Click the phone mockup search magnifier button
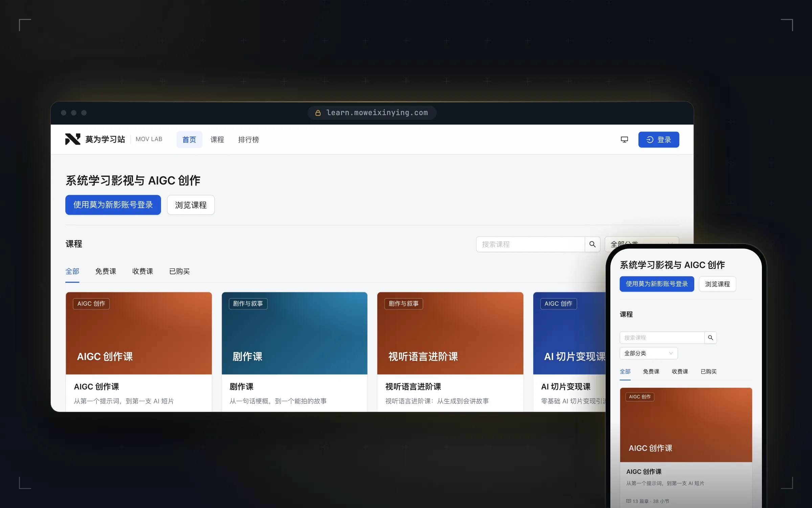 [x=710, y=338]
